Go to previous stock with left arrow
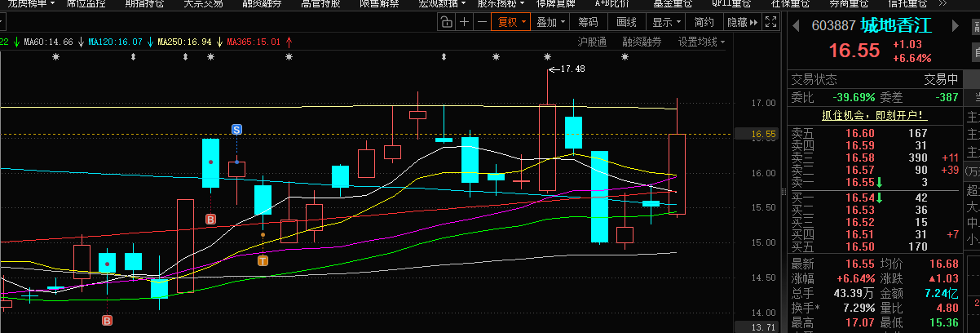This screenshot has height=333, width=980. point(797,26)
